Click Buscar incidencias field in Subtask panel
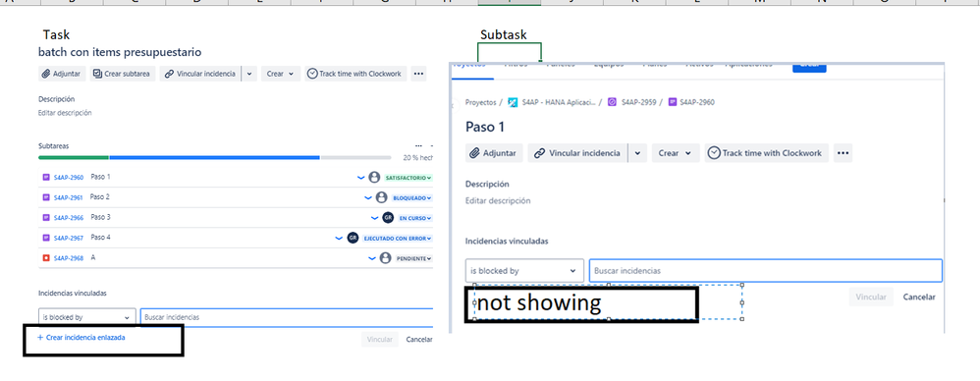The width and height of the screenshot is (980, 381). [x=766, y=271]
